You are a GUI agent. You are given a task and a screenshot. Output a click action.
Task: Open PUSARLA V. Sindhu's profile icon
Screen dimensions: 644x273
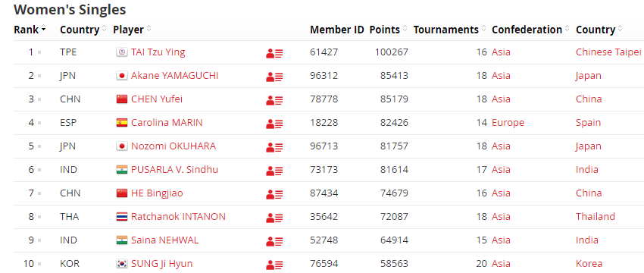pyautogui.click(x=274, y=170)
